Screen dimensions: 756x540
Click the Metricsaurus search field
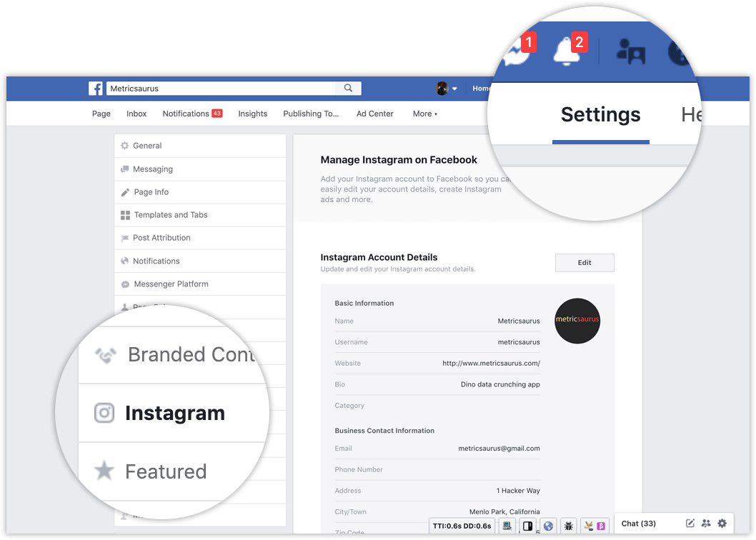(221, 89)
